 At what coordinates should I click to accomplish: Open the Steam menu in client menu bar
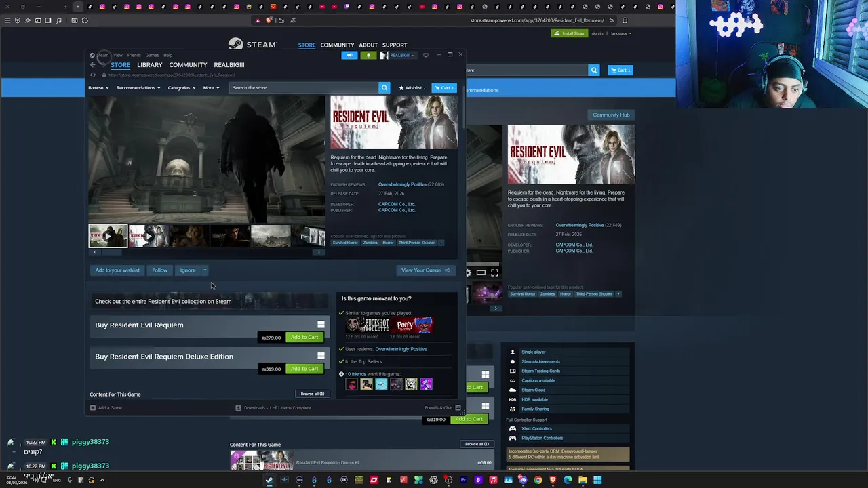(x=102, y=55)
